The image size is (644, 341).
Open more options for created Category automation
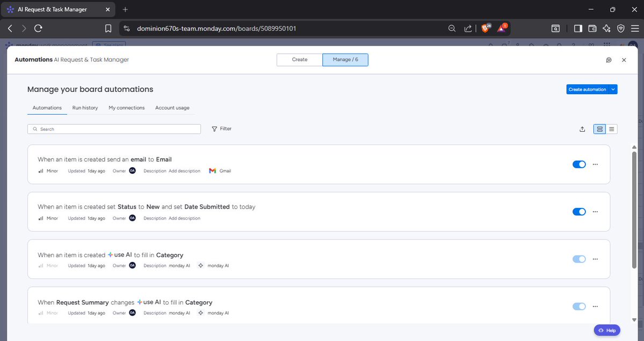point(595,259)
